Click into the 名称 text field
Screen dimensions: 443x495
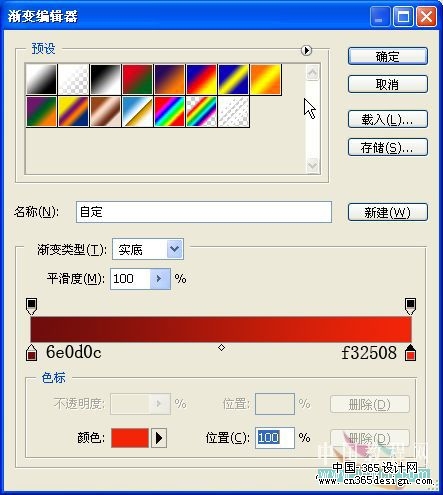[204, 212]
